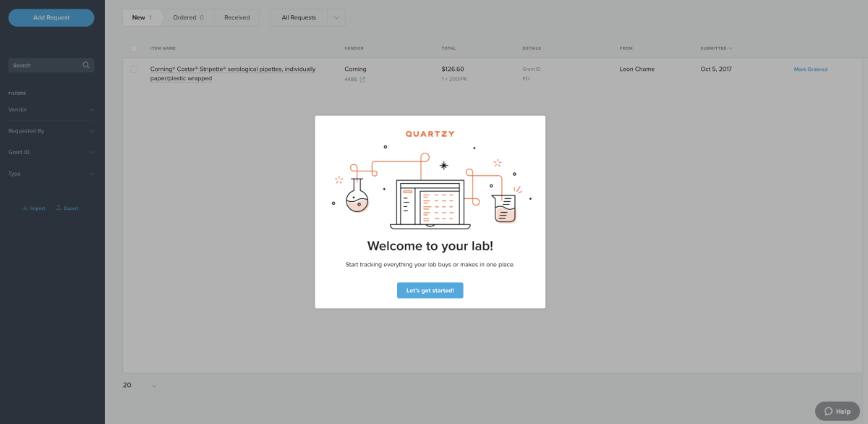The width and height of the screenshot is (868, 424).
Task: Open the Help chat button
Action: 838,411
